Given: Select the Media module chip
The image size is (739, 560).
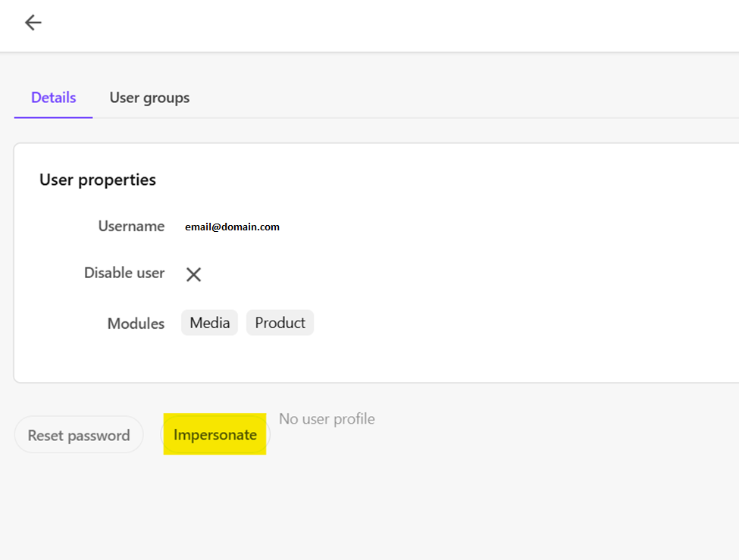Looking at the screenshot, I should pyautogui.click(x=209, y=323).
